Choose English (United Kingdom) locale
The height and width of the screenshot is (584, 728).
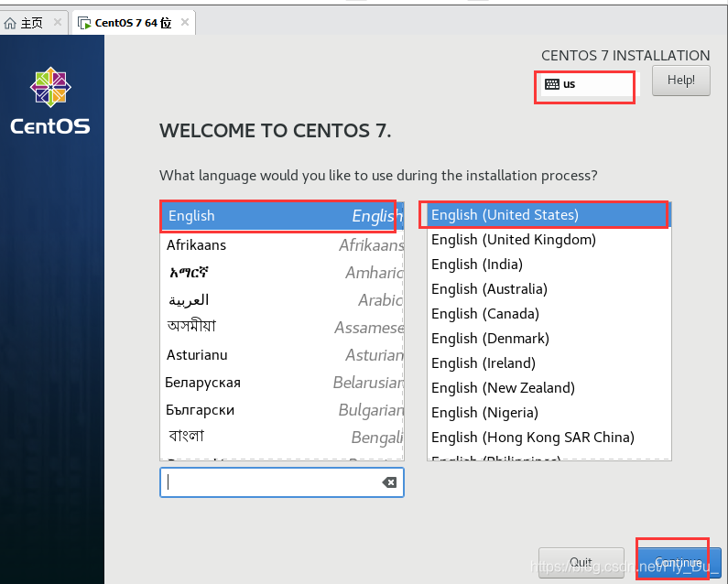(x=549, y=240)
